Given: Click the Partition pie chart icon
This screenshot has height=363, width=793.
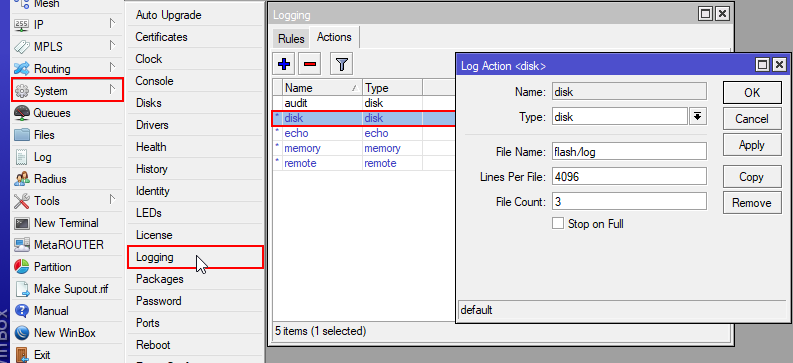Looking at the screenshot, I should click(22, 267).
